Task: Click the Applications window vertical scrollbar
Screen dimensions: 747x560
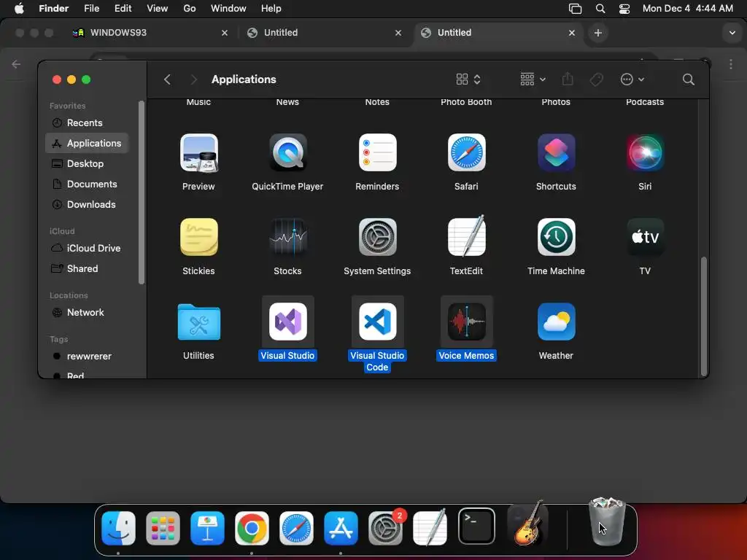Action: [703, 316]
